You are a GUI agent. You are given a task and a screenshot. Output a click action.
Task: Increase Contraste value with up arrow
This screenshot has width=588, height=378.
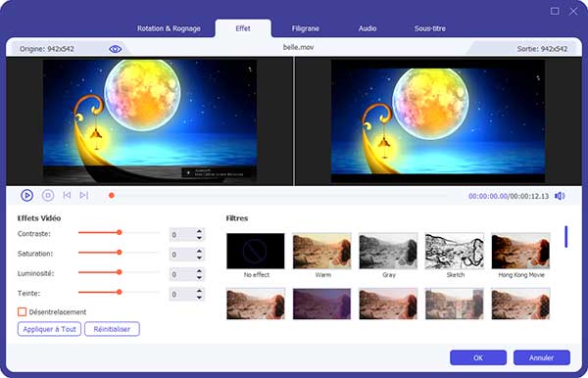pyautogui.click(x=199, y=231)
